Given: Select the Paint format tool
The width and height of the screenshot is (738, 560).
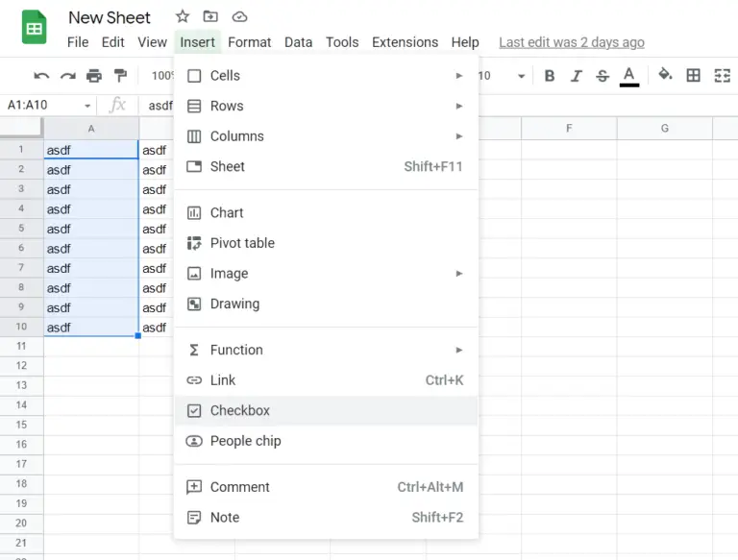Looking at the screenshot, I should [120, 75].
